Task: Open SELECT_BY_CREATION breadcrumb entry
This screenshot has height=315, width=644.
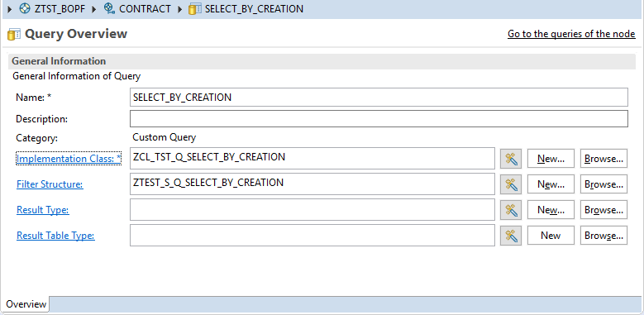Action: tap(254, 9)
